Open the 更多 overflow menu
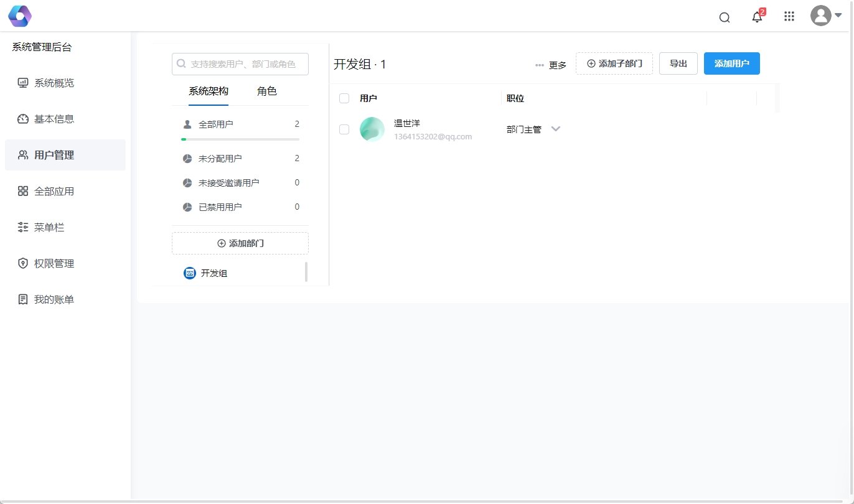Screen dimensions: 854x504 [x=551, y=64]
